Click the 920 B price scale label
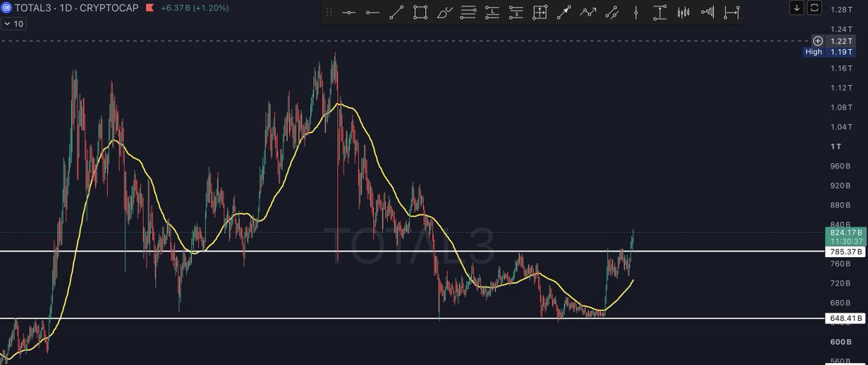This screenshot has width=868, height=365. click(840, 185)
